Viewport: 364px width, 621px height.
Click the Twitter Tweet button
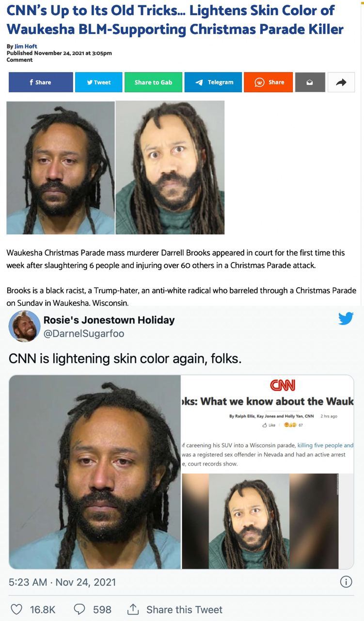(99, 82)
